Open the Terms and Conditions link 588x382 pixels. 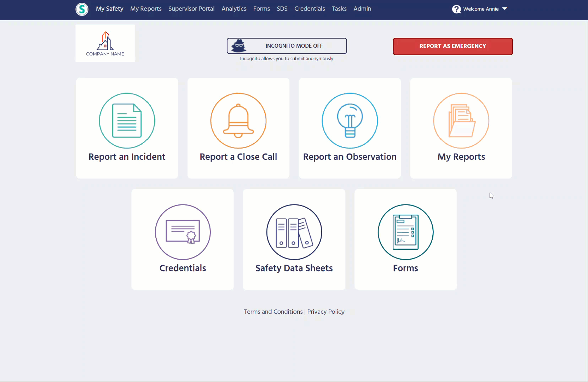273,312
